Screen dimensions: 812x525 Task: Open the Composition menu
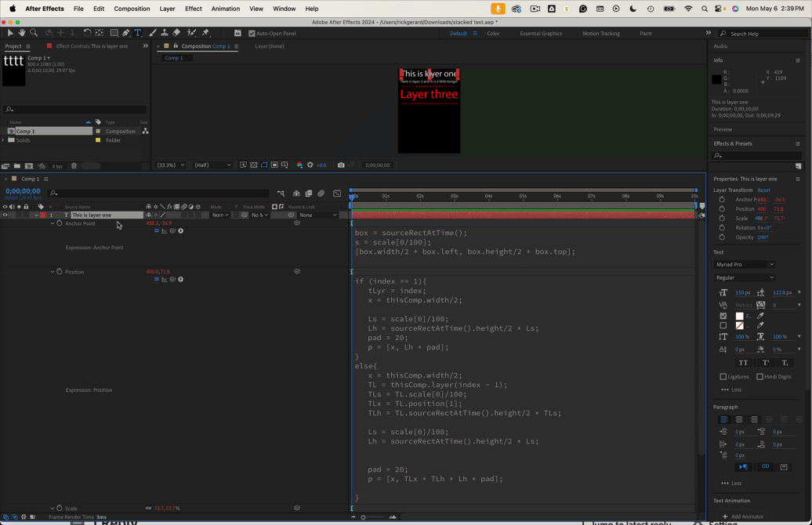click(132, 9)
